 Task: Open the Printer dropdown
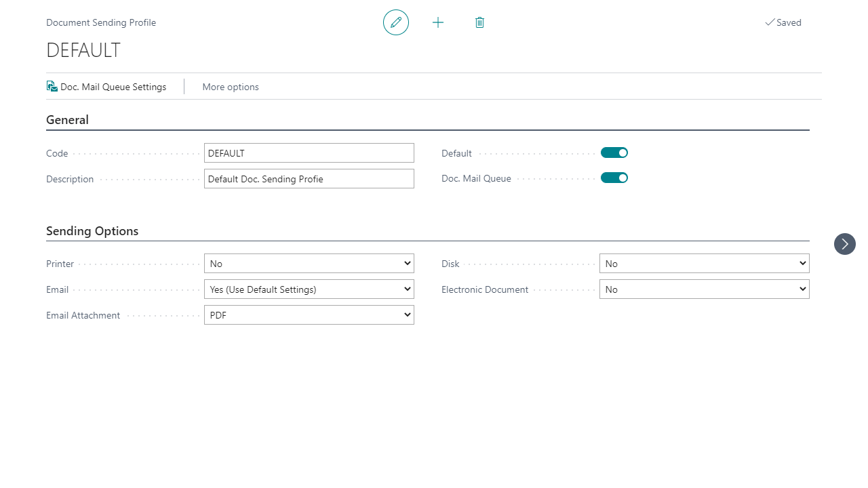(x=309, y=264)
